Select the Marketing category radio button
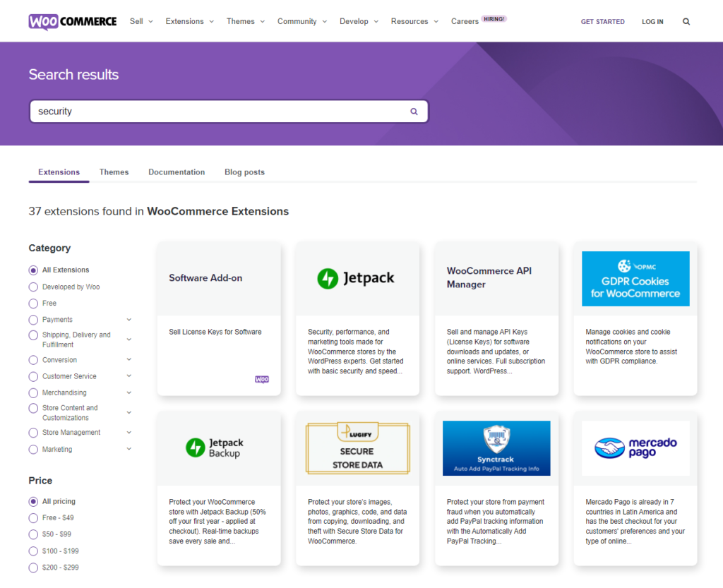 [x=33, y=450]
